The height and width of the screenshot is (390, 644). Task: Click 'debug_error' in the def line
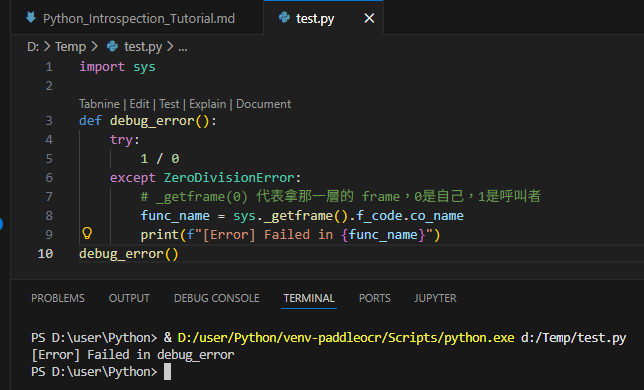pyautogui.click(x=152, y=121)
